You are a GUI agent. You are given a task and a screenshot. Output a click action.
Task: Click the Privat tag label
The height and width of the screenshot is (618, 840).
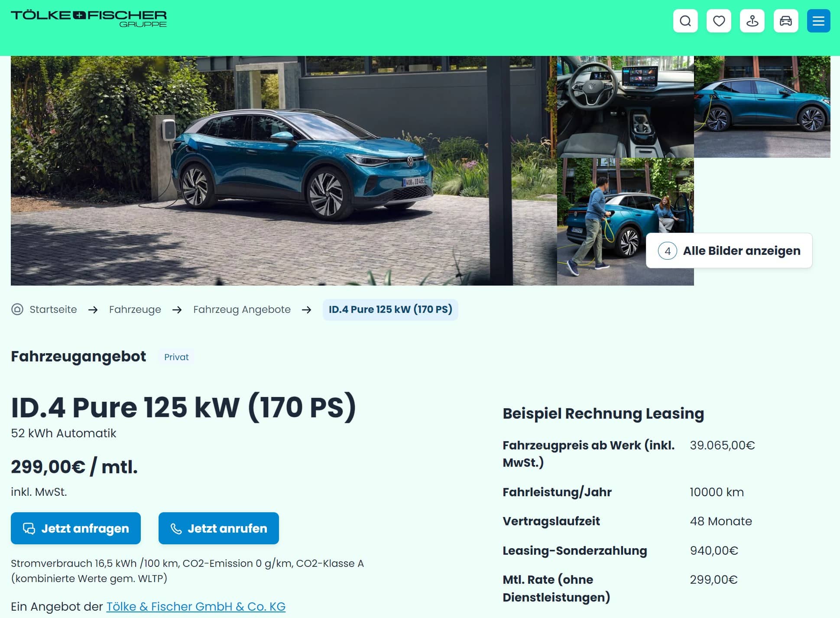click(176, 357)
